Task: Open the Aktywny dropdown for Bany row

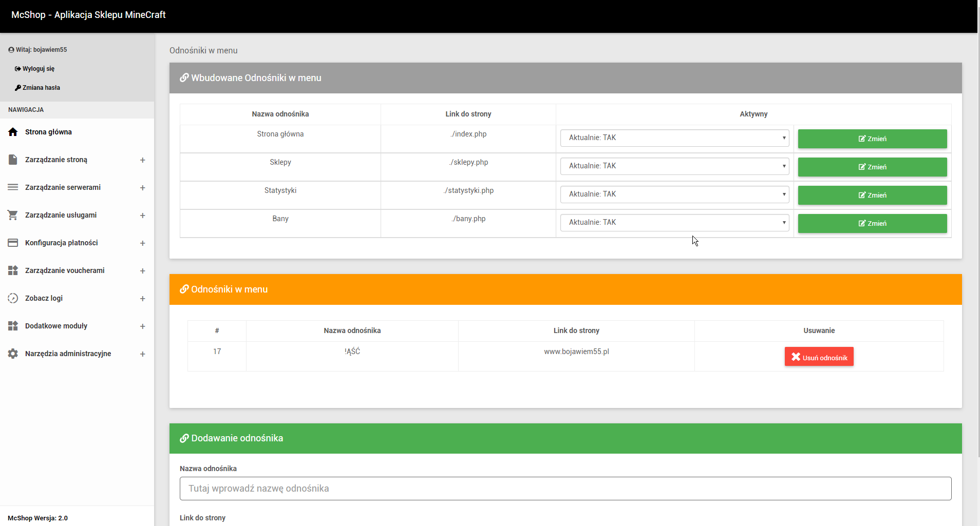Action: [674, 223]
